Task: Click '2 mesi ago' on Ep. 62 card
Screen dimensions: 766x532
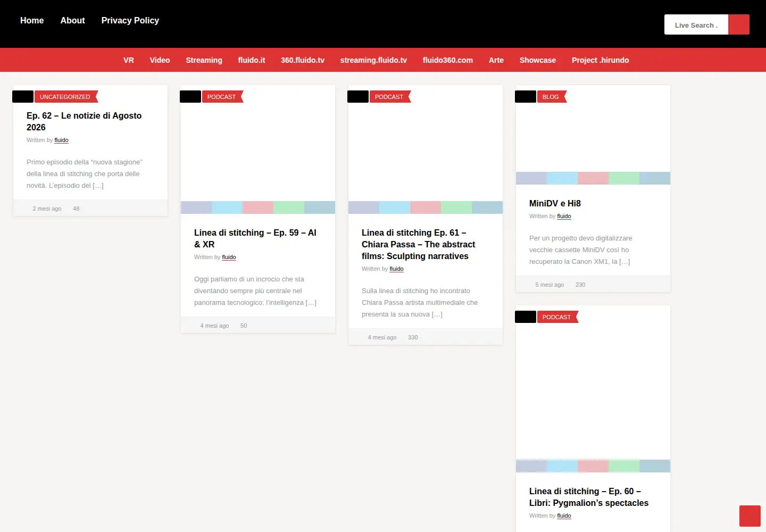Action: click(47, 209)
